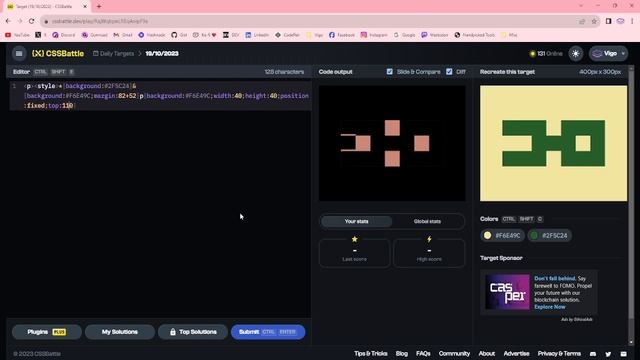
Task: Open the Community footer link
Action: [x=454, y=353]
